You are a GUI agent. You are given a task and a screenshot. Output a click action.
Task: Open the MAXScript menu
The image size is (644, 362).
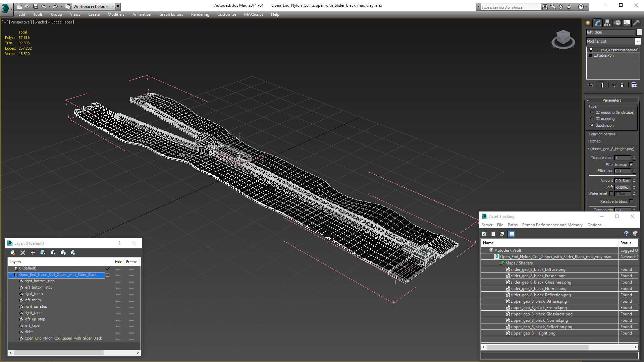pyautogui.click(x=253, y=14)
